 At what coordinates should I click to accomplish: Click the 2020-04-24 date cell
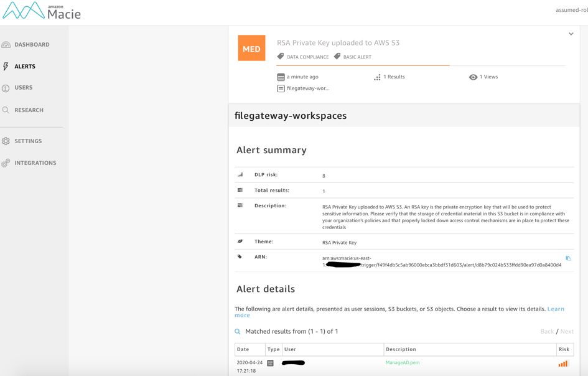[x=250, y=367]
